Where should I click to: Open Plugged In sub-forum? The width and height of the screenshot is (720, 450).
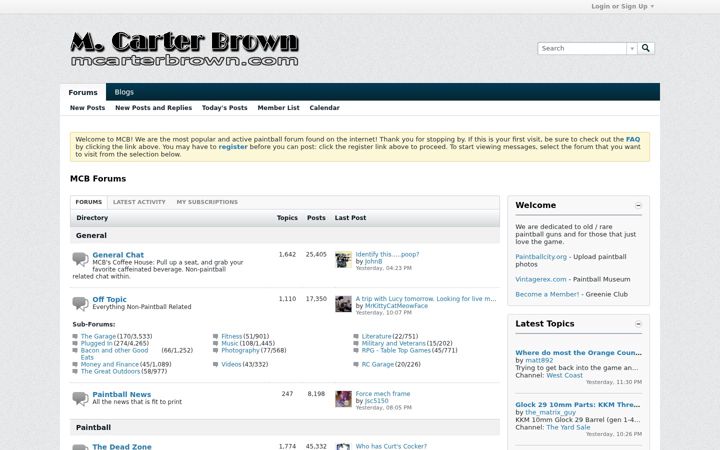(96, 343)
